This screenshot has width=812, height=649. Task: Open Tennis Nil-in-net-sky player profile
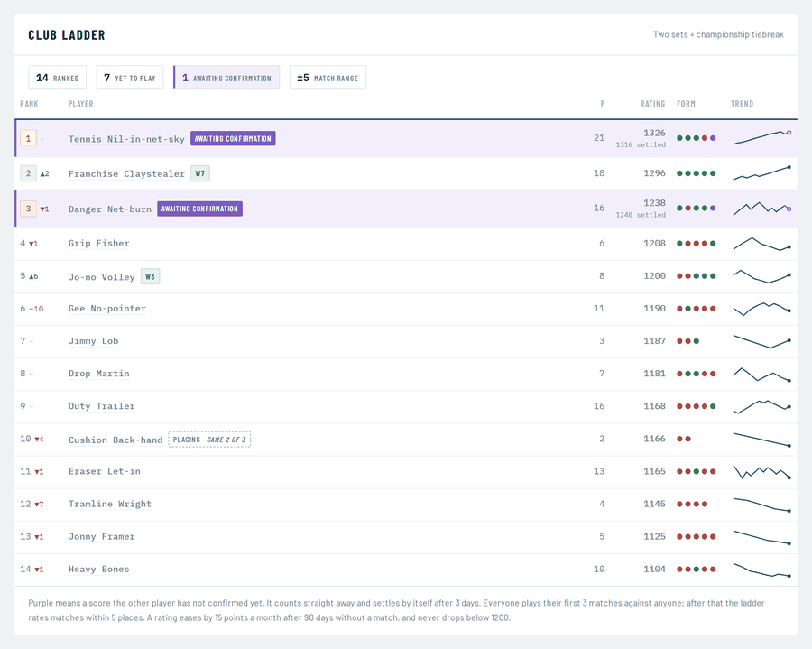[x=126, y=139]
